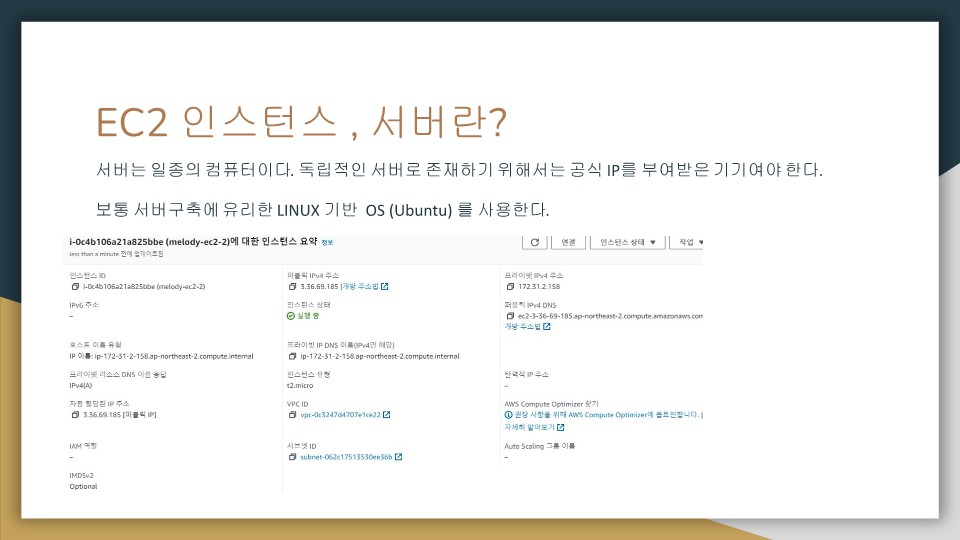960x540 pixels.
Task: Click the Compute Optimizer info circle icon
Action: coord(508,415)
